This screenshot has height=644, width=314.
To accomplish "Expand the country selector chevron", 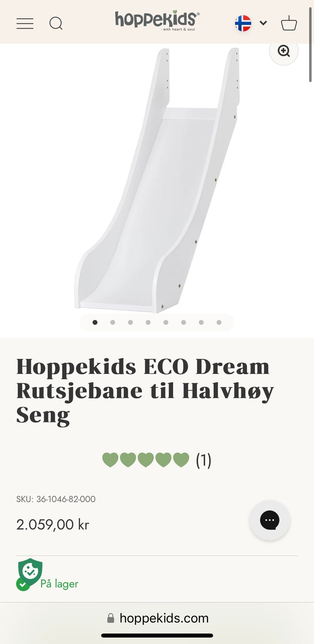I will pos(263,23).
